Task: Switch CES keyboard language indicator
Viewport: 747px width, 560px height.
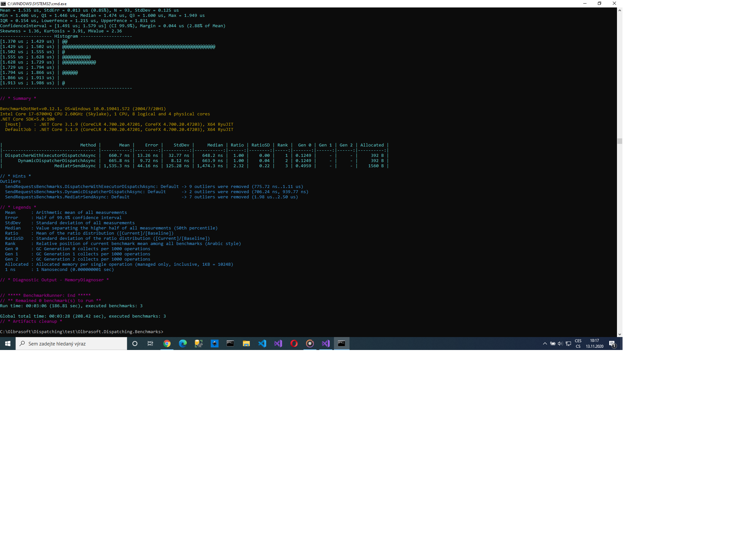Action: 578,343
